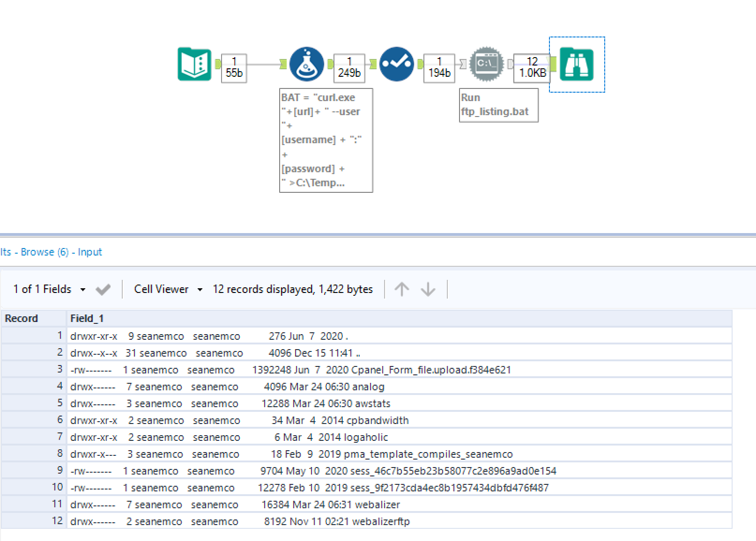Open the Cell Viewer dropdown
Screen dimensions: 756x541
(162, 289)
